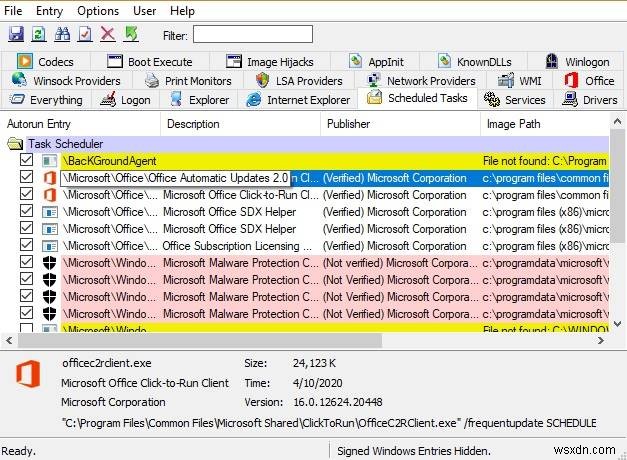Image resolution: width=627 pixels, height=460 pixels.
Task: Click the Properties document icon in toolbar
Action: pos(85,34)
